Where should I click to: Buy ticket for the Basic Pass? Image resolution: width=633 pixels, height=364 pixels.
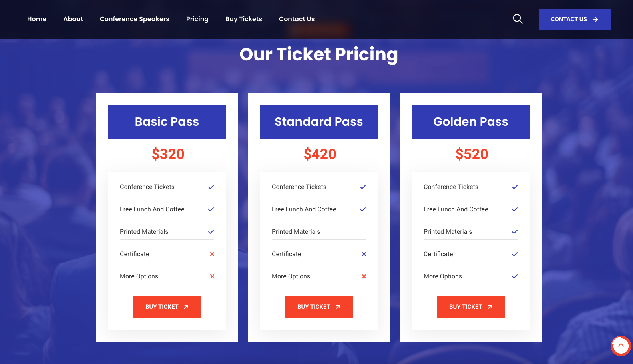click(x=167, y=307)
